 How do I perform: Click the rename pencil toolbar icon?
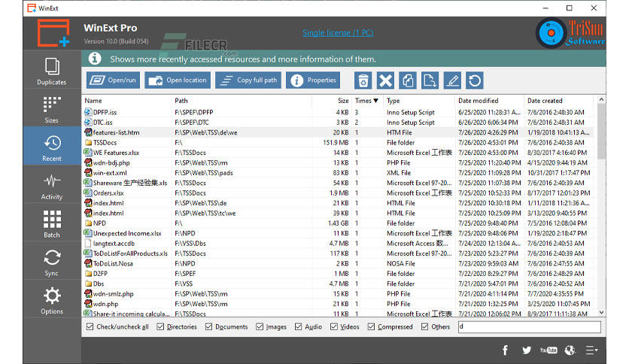[x=452, y=80]
